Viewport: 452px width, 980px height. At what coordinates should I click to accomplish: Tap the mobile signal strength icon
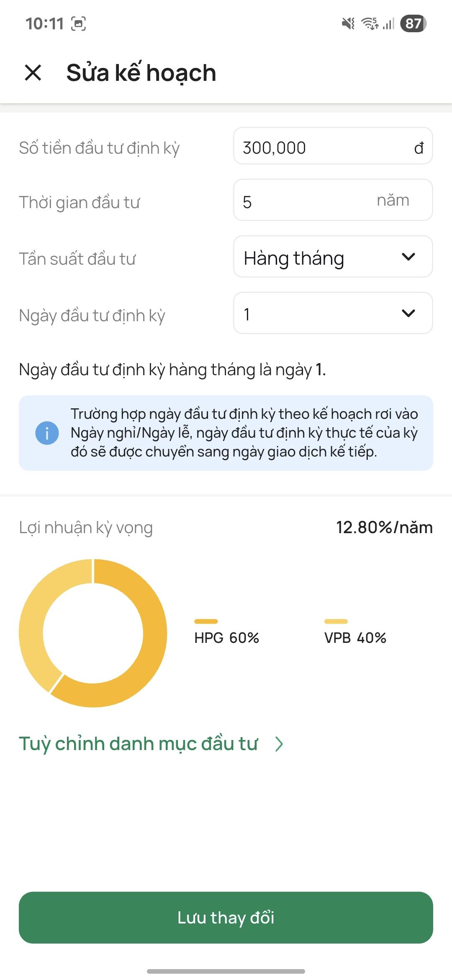click(x=387, y=24)
